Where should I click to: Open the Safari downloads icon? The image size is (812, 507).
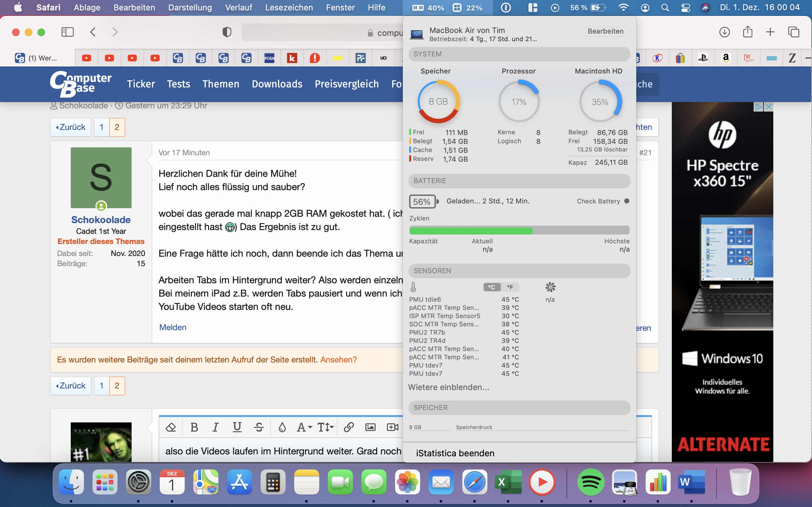pyautogui.click(x=724, y=32)
